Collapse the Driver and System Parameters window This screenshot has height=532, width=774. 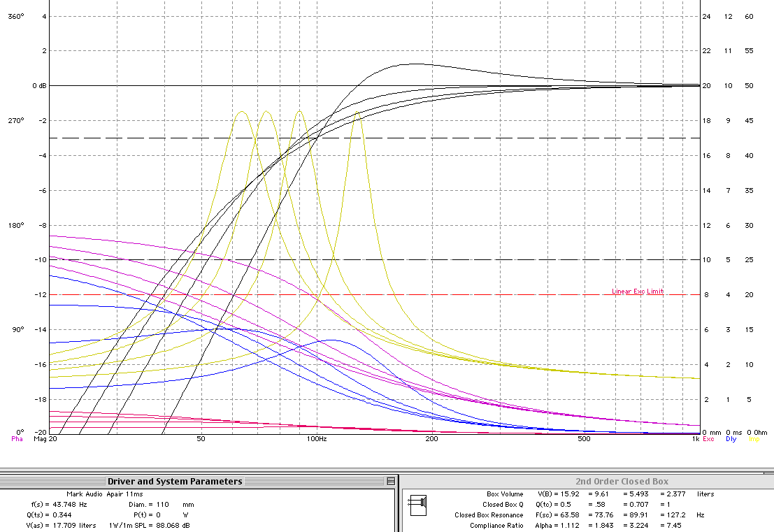pyautogui.click(x=391, y=481)
